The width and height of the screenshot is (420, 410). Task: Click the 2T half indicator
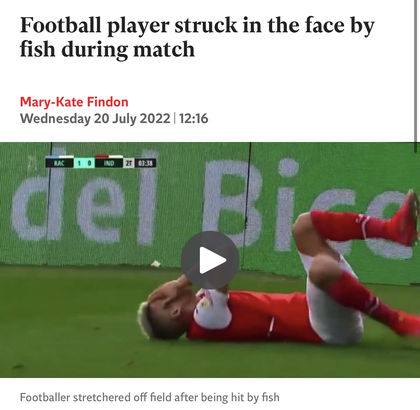[x=129, y=163]
